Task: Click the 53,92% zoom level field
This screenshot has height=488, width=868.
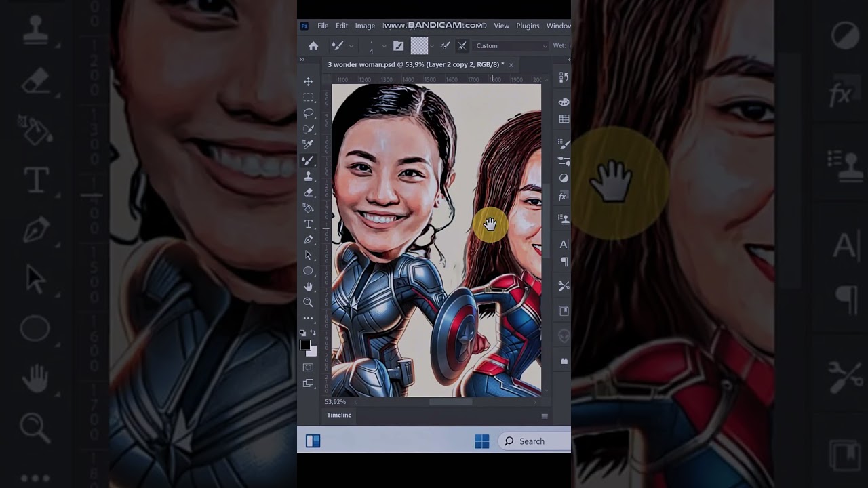Action: [335, 402]
